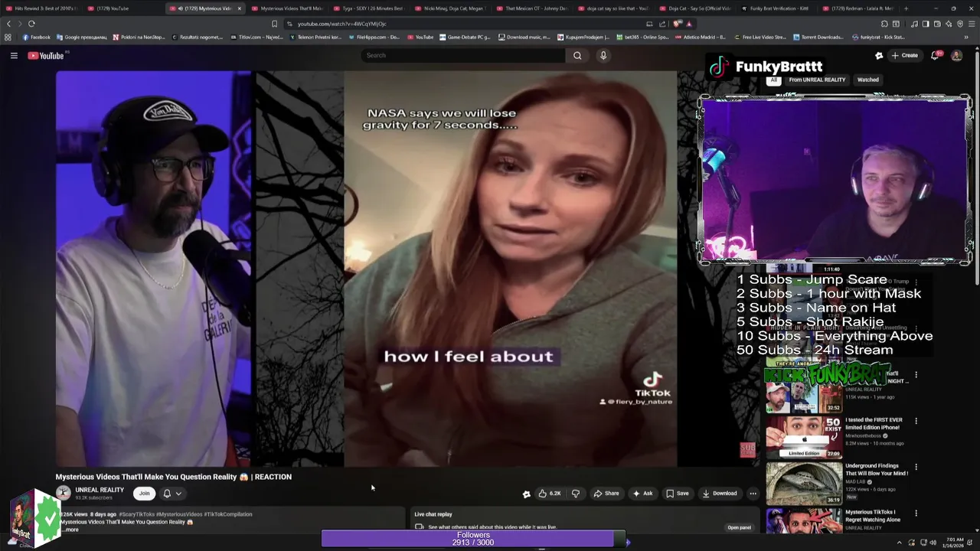
Task: Select the Watched filter chip
Action: pos(867,80)
